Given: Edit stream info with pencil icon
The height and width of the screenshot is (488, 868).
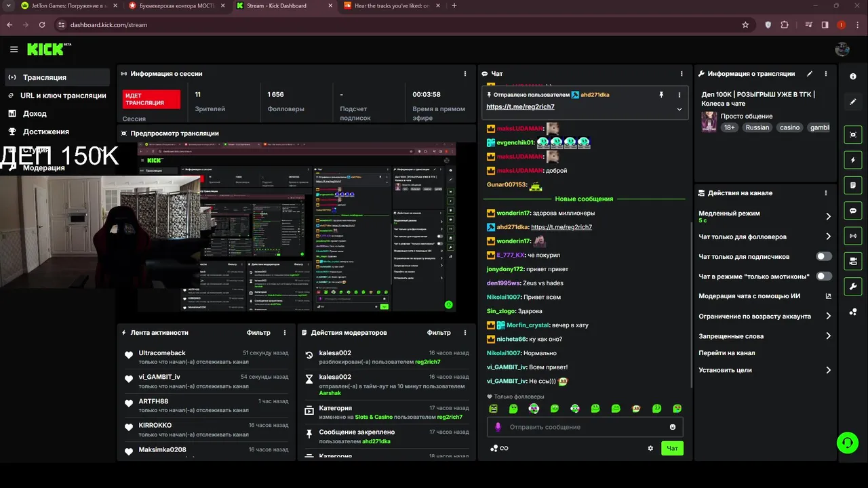Looking at the screenshot, I should 810,73.
